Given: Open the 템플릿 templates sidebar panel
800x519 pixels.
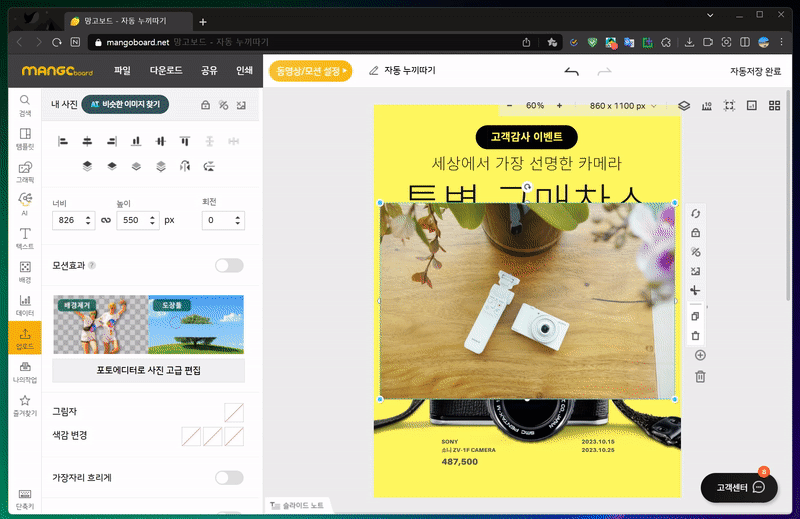Looking at the screenshot, I should pyautogui.click(x=24, y=139).
